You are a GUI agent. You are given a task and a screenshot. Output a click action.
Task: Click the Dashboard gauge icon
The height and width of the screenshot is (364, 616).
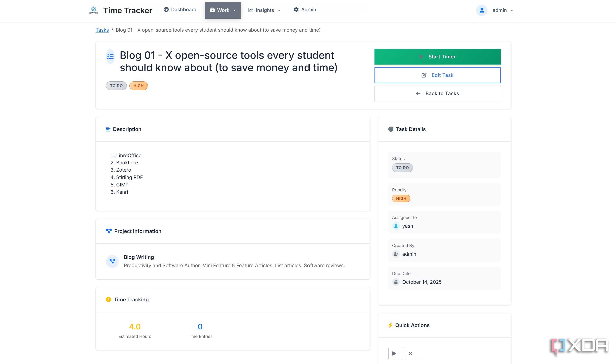point(166,10)
